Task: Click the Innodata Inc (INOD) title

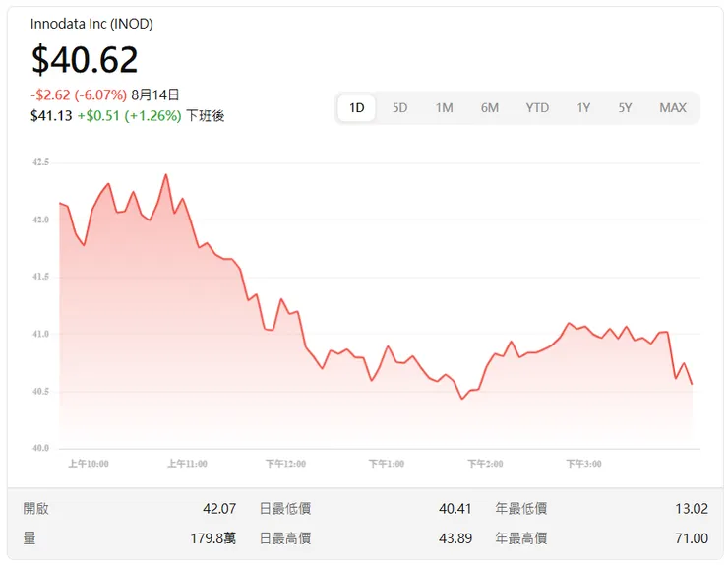Action: tap(91, 24)
